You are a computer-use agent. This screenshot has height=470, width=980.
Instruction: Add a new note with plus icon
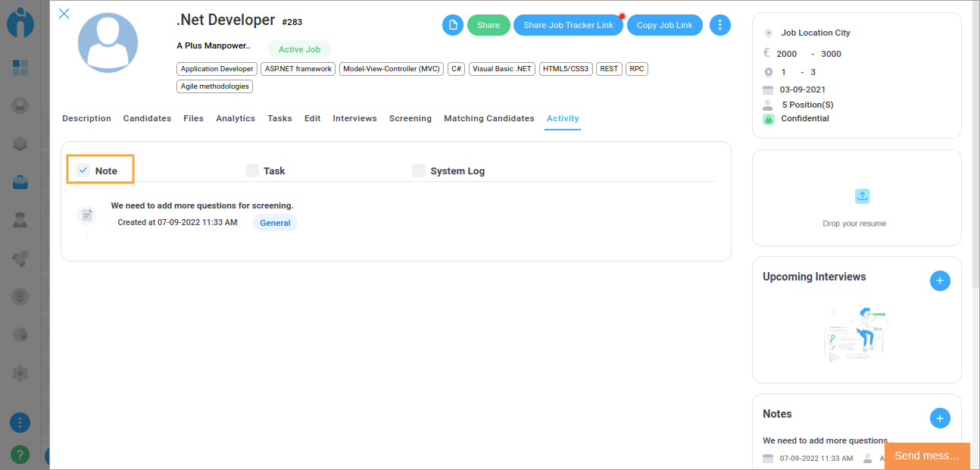click(939, 418)
